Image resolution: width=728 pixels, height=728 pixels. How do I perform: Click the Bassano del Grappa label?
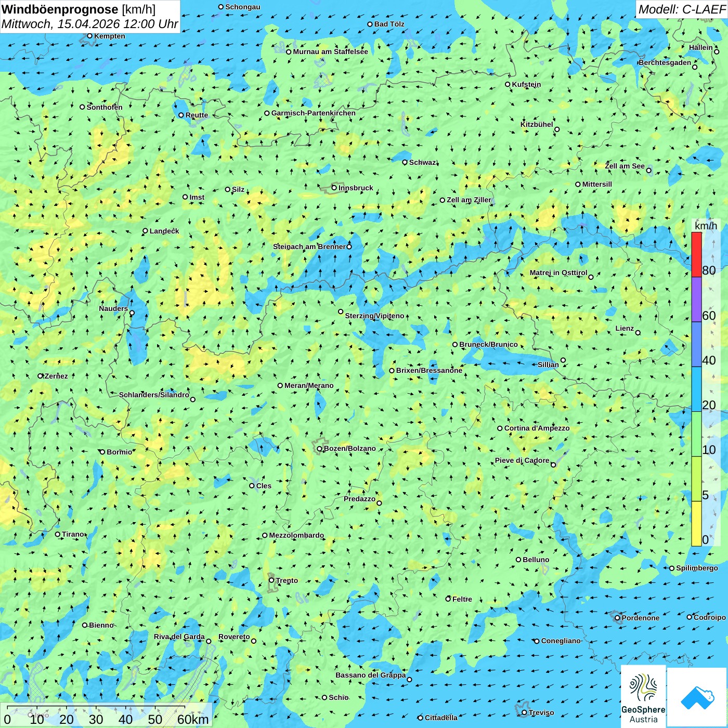click(371, 675)
